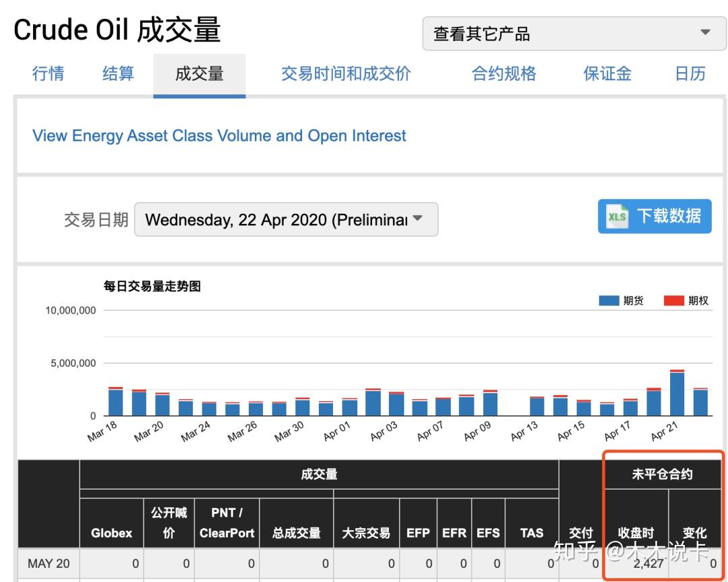Click the XLS file icon

pos(617,216)
